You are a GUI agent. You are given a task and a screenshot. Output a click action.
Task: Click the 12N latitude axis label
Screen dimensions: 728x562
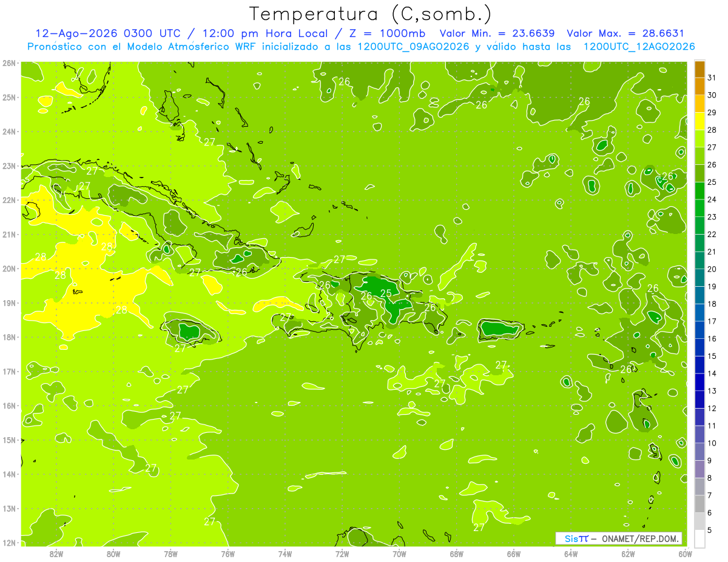point(8,543)
